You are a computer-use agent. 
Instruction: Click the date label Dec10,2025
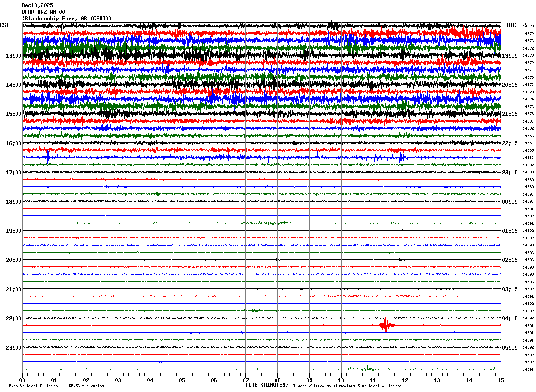(37, 5)
